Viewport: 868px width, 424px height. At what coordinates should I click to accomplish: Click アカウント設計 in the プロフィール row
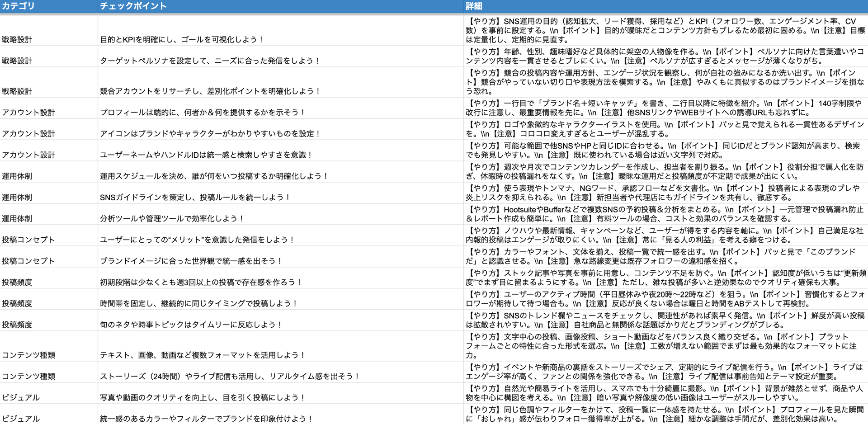[28, 113]
